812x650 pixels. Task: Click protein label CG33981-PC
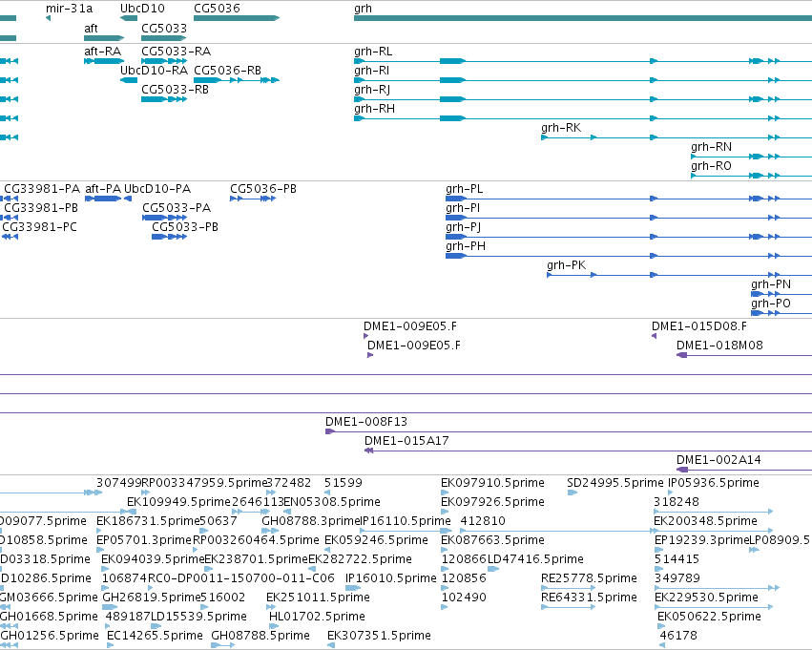click(x=39, y=227)
